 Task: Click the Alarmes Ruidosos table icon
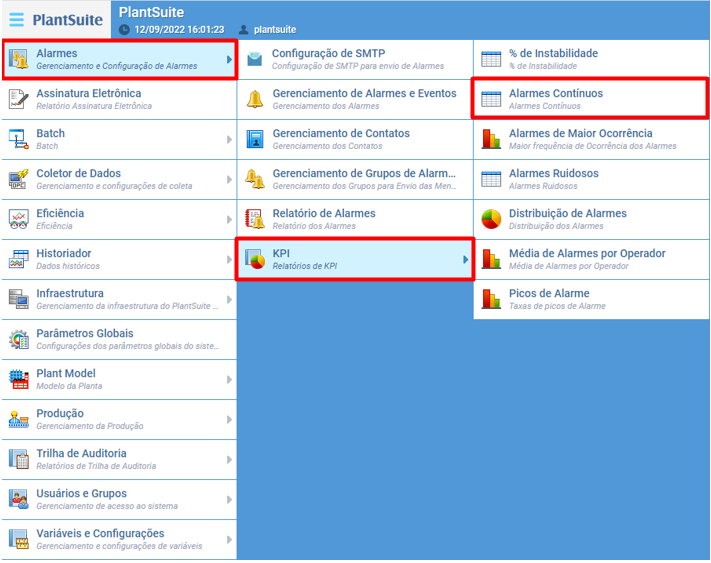(491, 179)
